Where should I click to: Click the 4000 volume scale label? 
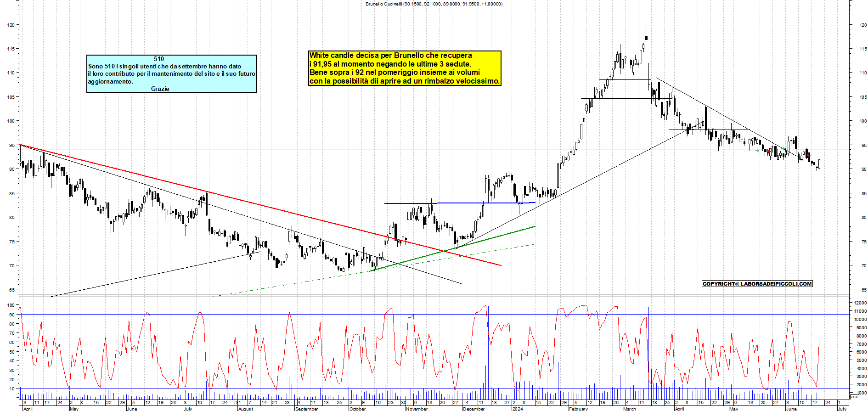click(x=861, y=369)
